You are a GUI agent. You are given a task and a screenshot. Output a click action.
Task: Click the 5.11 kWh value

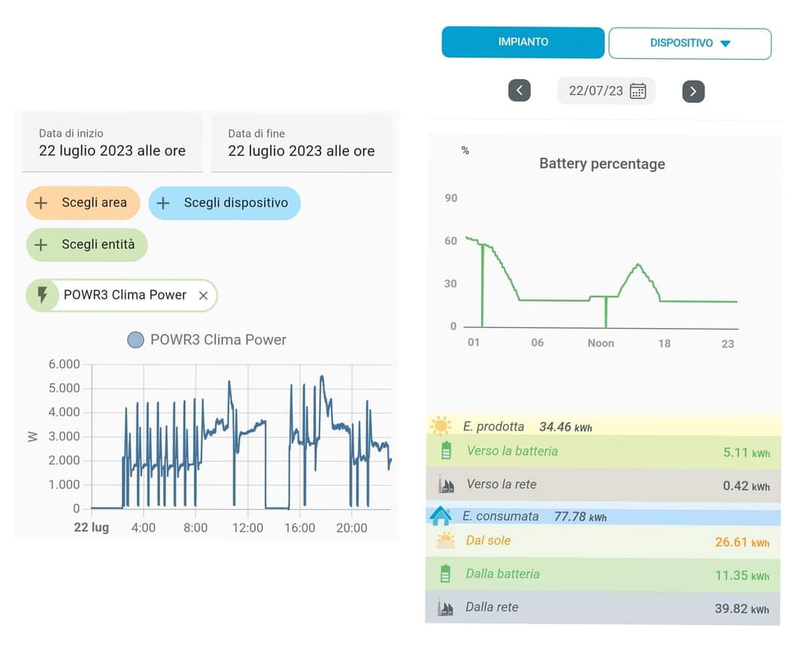[x=747, y=453]
